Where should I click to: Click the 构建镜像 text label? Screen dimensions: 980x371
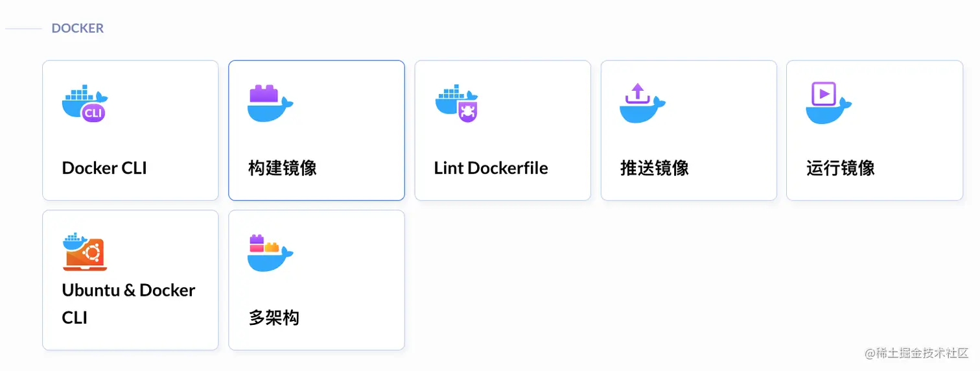pyautogui.click(x=283, y=168)
